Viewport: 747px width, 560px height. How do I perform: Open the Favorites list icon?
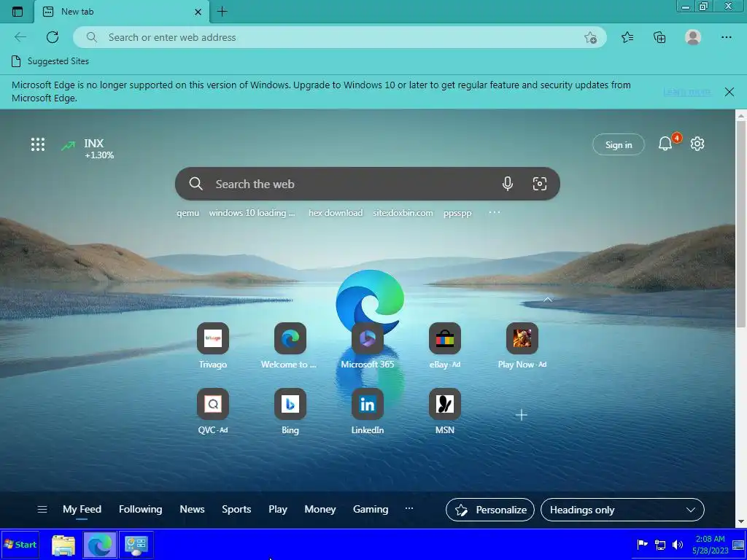point(627,37)
